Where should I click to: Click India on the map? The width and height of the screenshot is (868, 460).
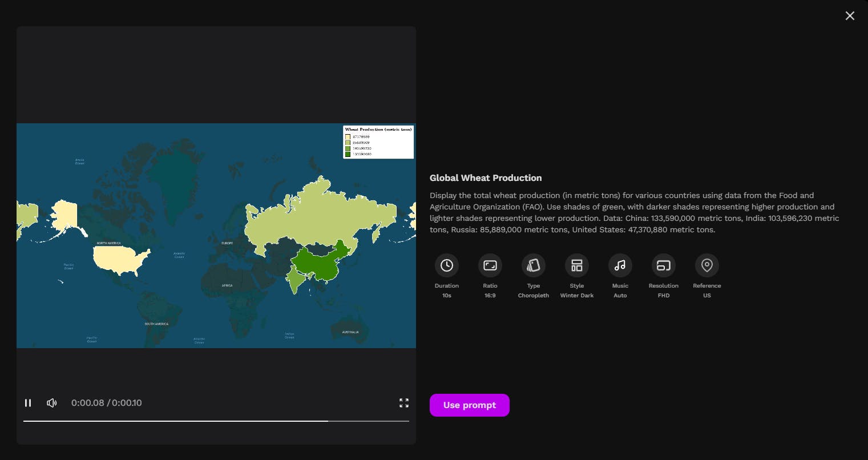pyautogui.click(x=294, y=277)
